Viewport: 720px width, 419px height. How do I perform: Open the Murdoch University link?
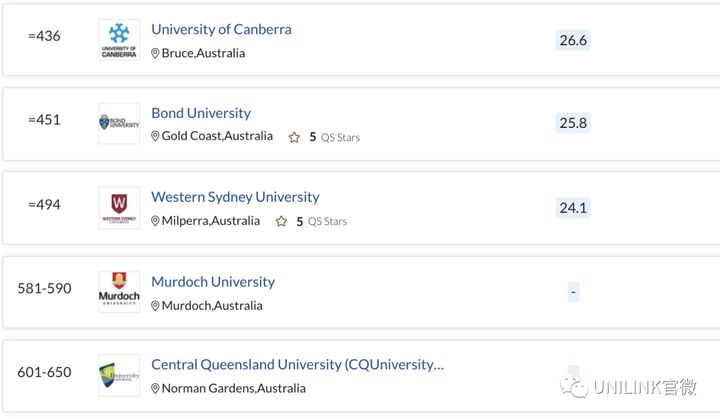click(x=213, y=282)
